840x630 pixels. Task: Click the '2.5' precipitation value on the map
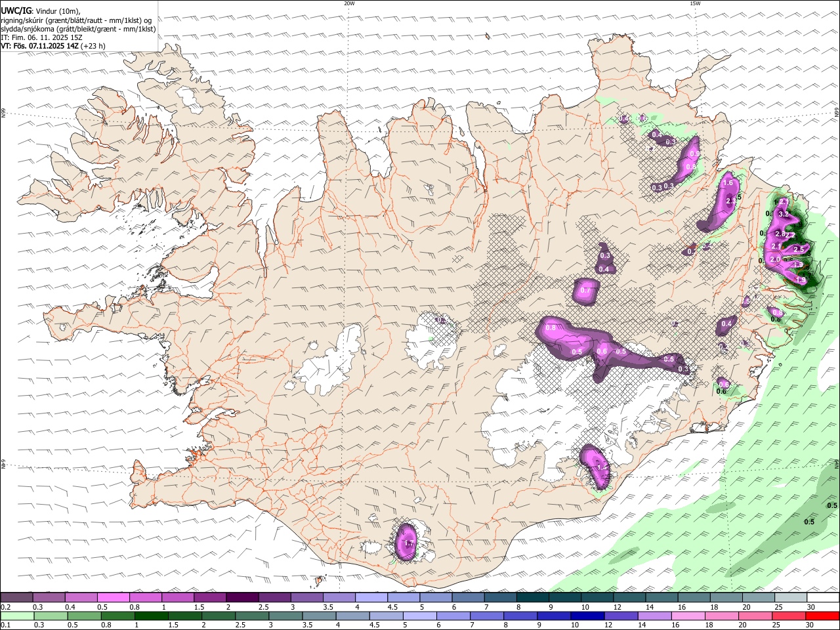point(799,249)
